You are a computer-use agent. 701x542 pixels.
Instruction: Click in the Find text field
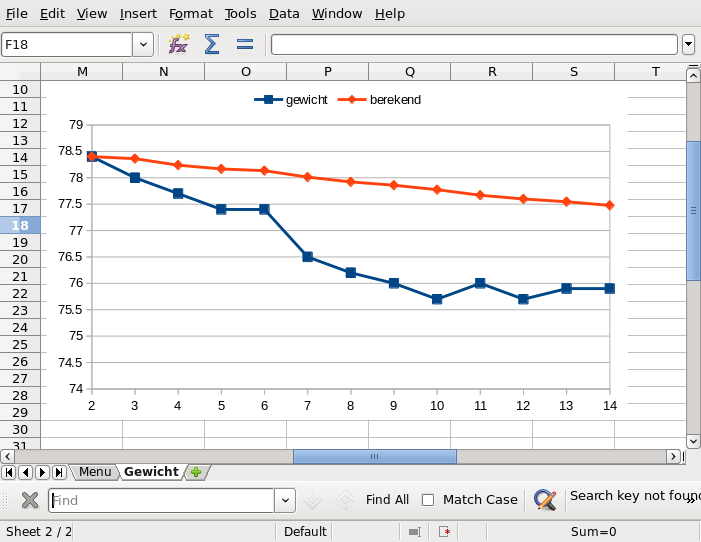point(160,500)
